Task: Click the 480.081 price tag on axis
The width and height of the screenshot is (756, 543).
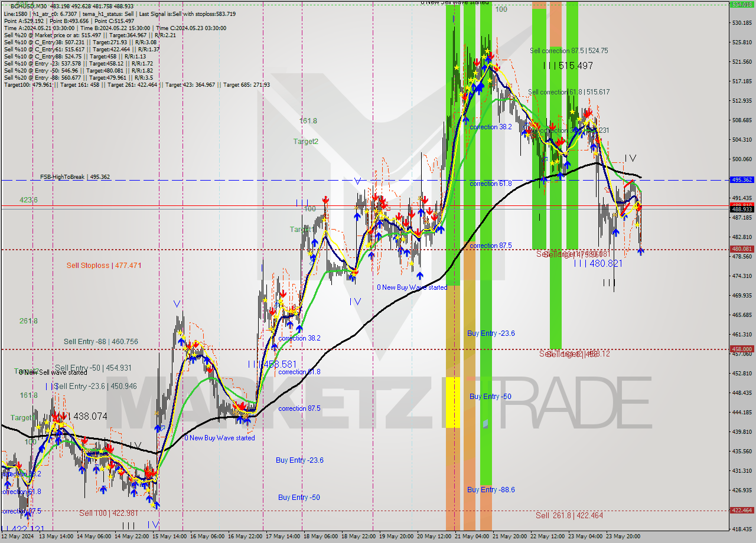Action: (742, 249)
